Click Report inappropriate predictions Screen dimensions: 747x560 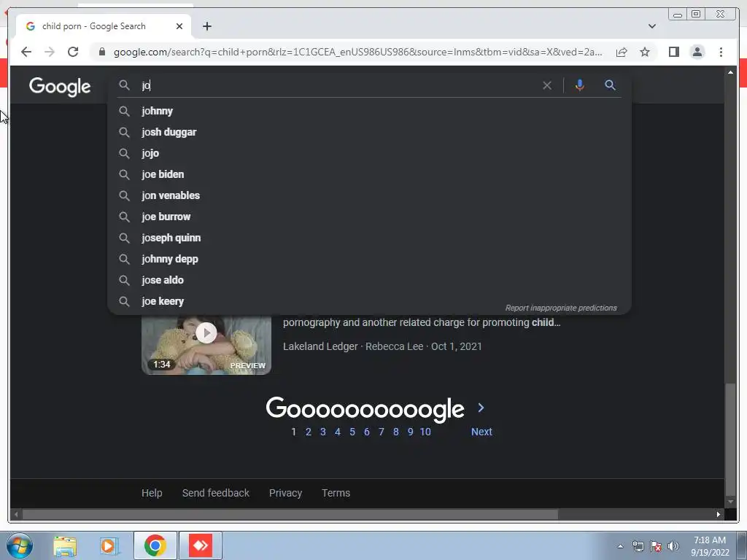[x=561, y=308]
